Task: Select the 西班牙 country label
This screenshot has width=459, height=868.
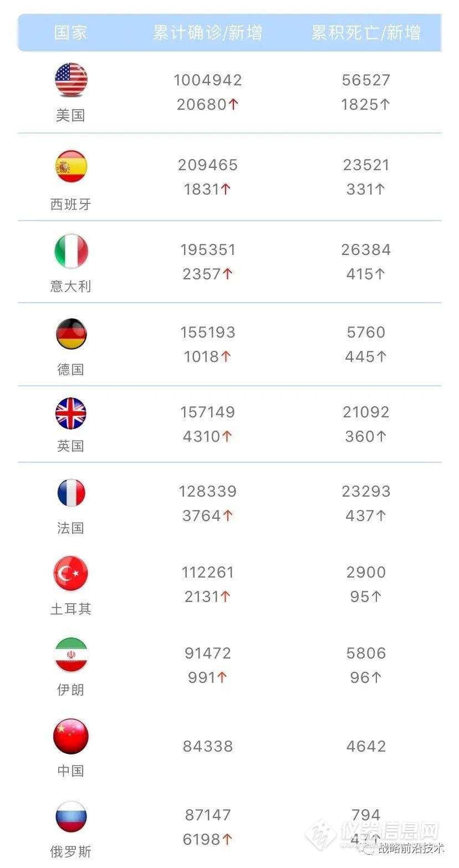Action: click(70, 205)
